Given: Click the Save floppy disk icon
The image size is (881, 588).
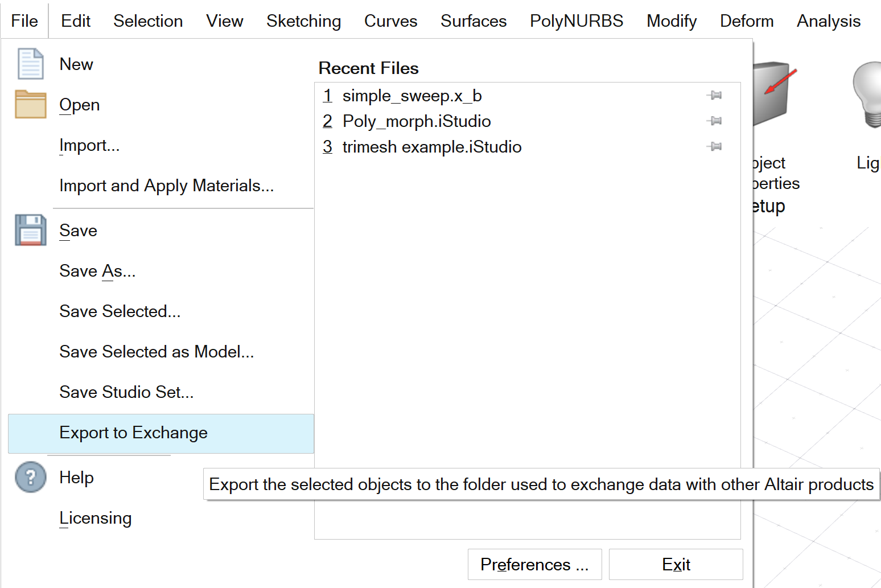Looking at the screenshot, I should tap(30, 230).
